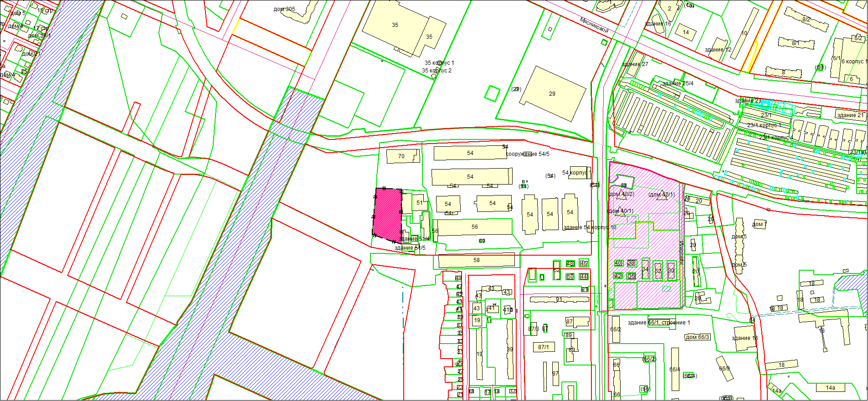
Task: Click the дом 305 label
Action: (284, 9)
